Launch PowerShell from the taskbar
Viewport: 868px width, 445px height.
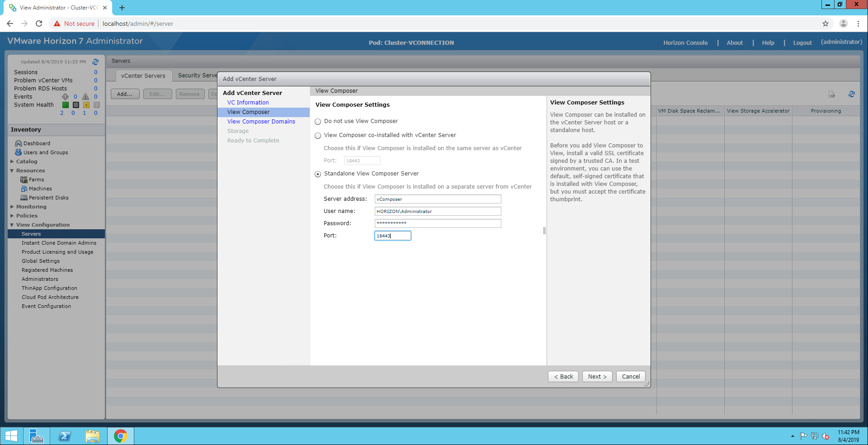pyautogui.click(x=65, y=436)
